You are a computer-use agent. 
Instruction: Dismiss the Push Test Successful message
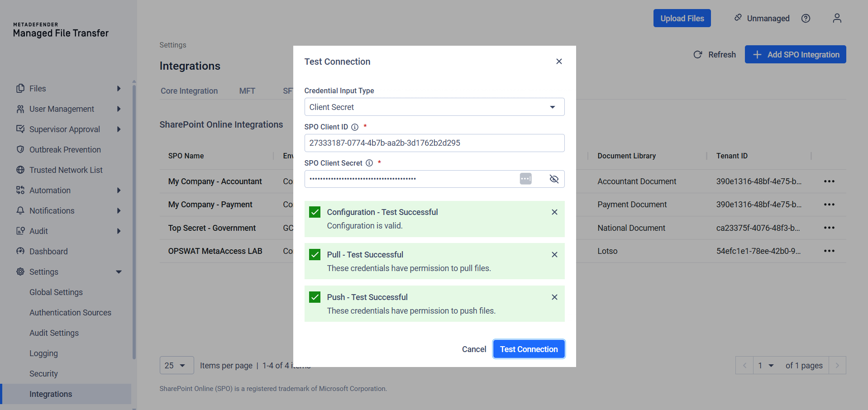click(554, 297)
